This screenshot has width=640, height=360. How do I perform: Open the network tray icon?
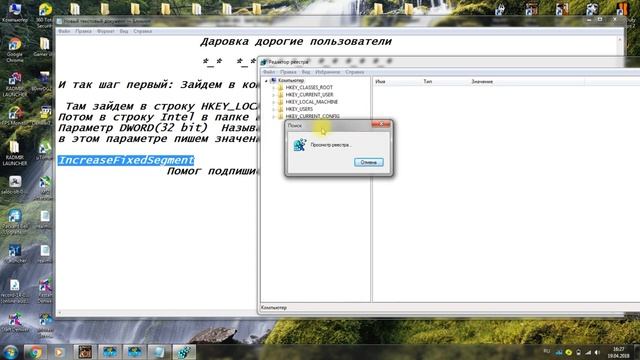(x=588, y=352)
